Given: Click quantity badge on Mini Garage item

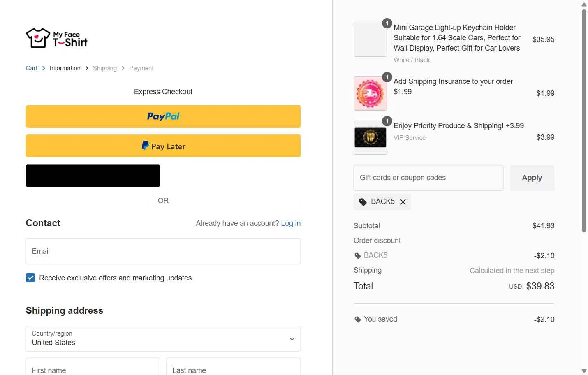Looking at the screenshot, I should tap(387, 23).
